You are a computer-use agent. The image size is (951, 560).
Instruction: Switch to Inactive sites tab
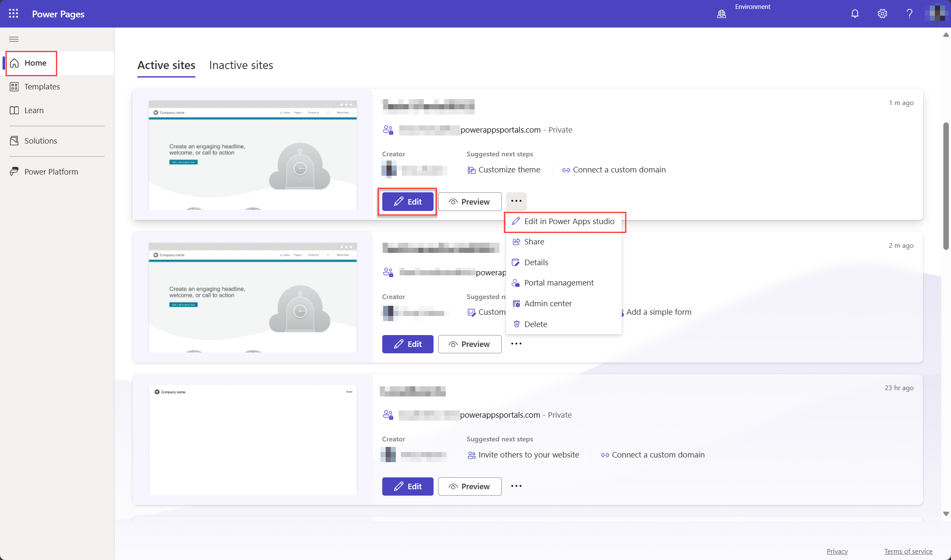(241, 65)
